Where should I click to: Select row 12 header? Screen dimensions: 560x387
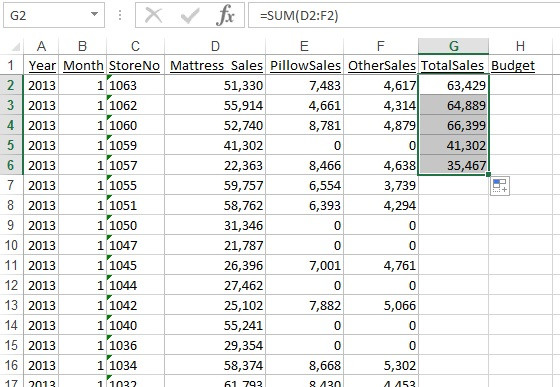(x=11, y=285)
